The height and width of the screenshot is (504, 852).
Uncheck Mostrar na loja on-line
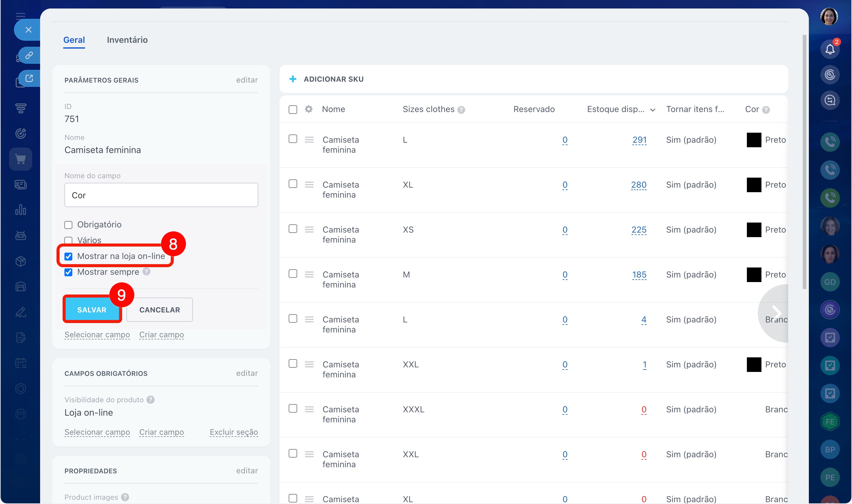pos(68,257)
